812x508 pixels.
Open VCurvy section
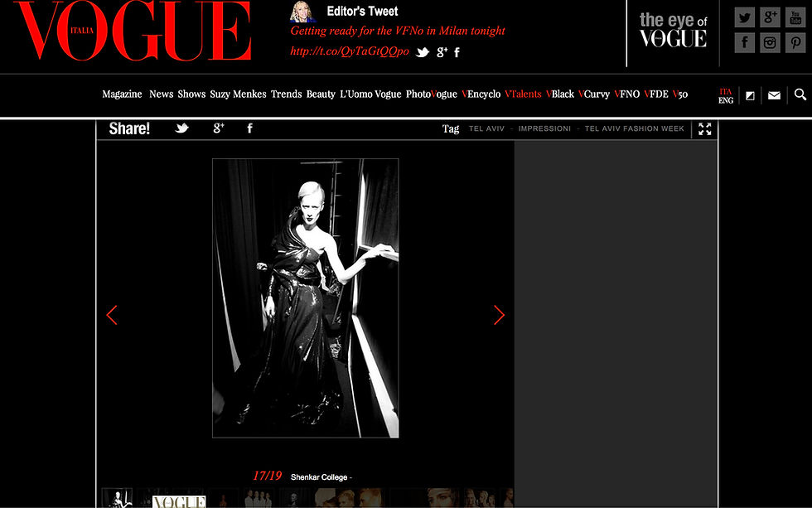pyautogui.click(x=594, y=94)
